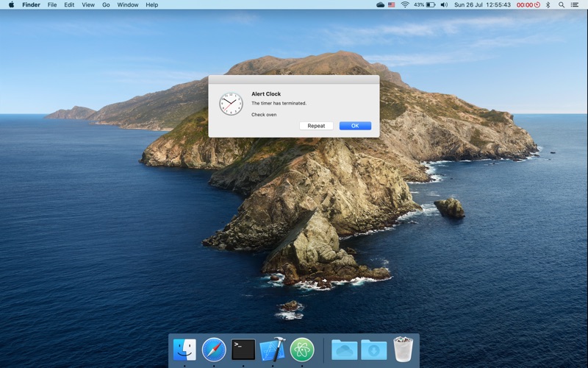This screenshot has height=368, width=588.
Task: Click the "Check oven" message text
Action: 264,115
